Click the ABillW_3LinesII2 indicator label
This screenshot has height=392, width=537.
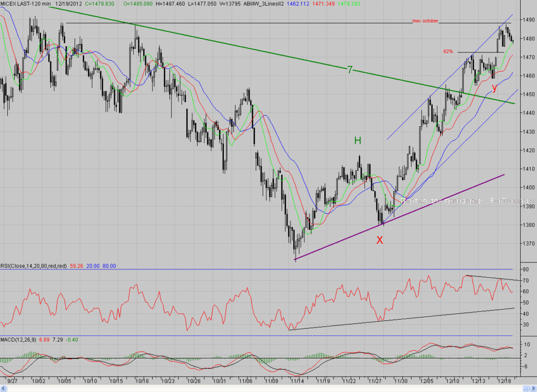pos(263,4)
